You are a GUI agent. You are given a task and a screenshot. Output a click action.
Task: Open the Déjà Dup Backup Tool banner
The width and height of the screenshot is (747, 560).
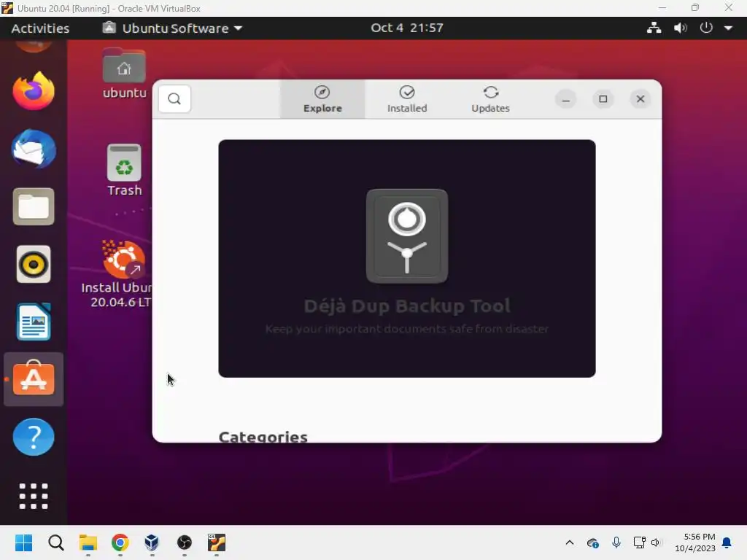click(407, 259)
